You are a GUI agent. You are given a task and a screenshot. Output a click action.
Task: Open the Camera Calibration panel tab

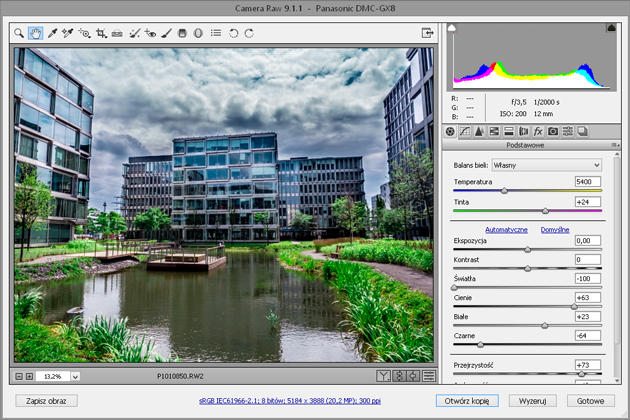tap(552, 131)
